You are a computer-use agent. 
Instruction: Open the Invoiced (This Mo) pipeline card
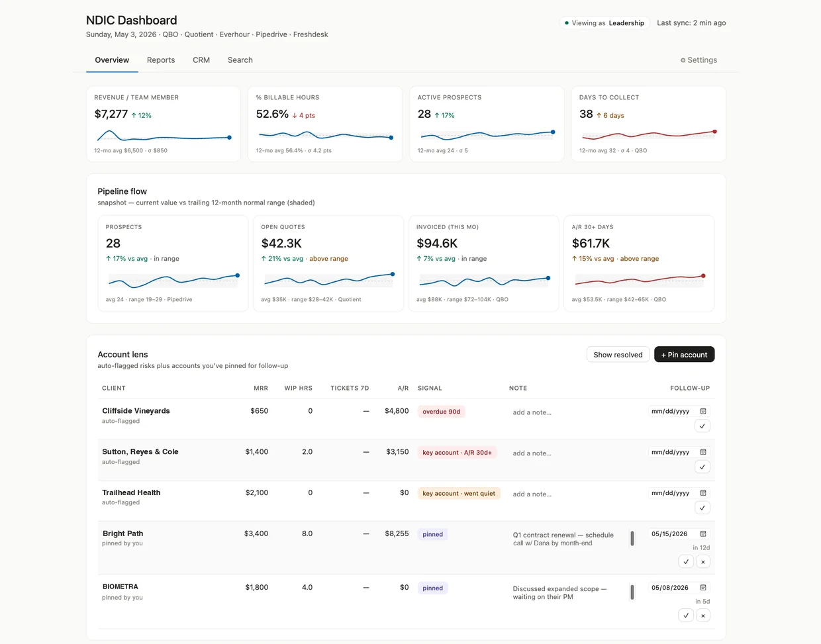coord(483,263)
